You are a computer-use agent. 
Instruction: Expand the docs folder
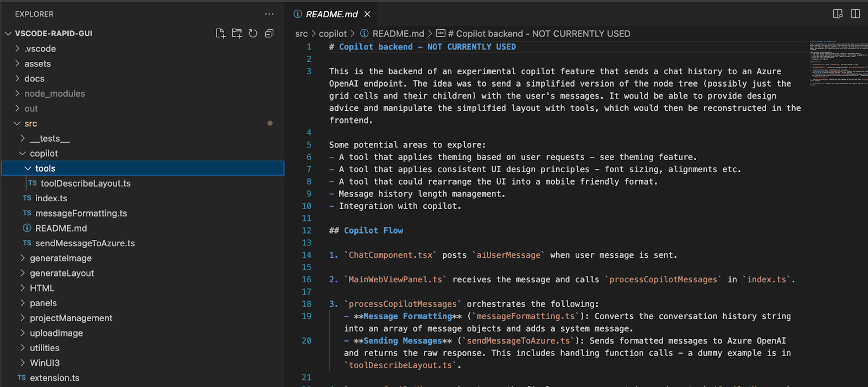17,79
